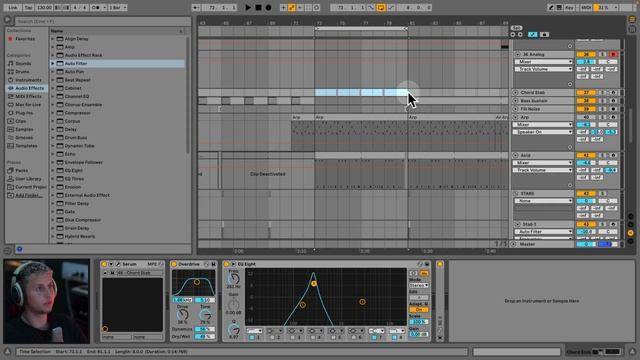
Task: Toggle the Overdrive device activator
Action: 174,264
